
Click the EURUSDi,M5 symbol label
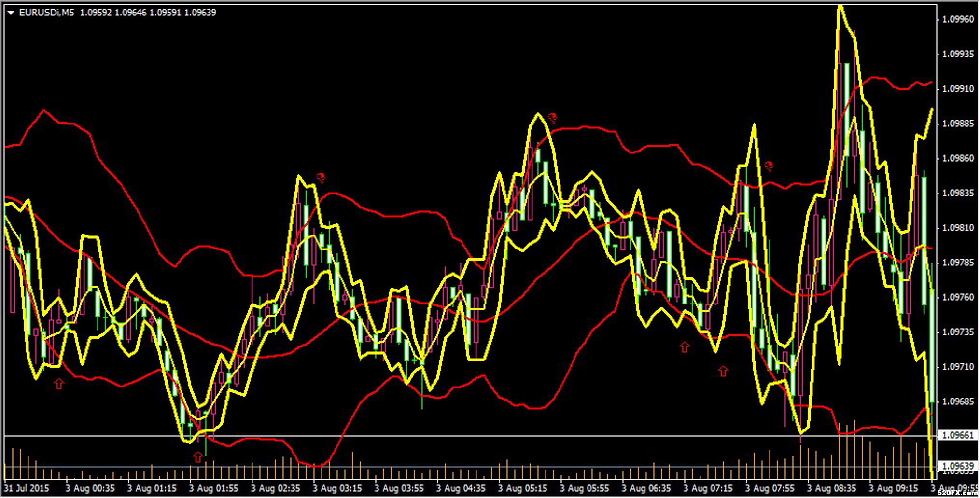47,13
